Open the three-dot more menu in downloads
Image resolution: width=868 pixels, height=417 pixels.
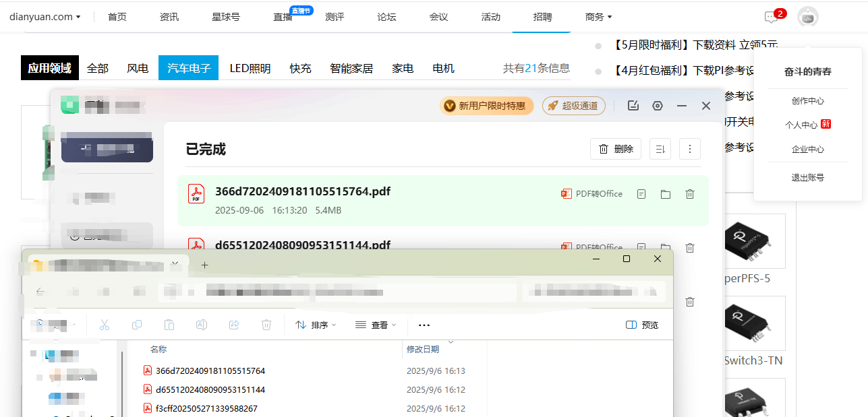pyautogui.click(x=689, y=149)
